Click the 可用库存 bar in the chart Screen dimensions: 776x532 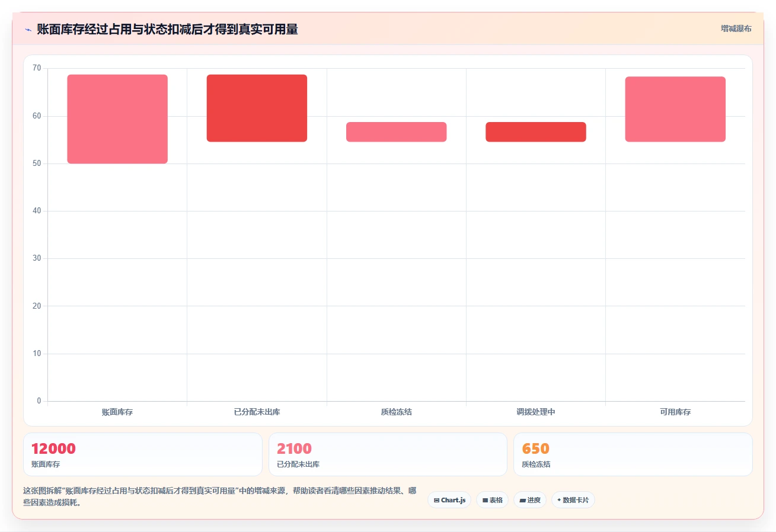675,109
